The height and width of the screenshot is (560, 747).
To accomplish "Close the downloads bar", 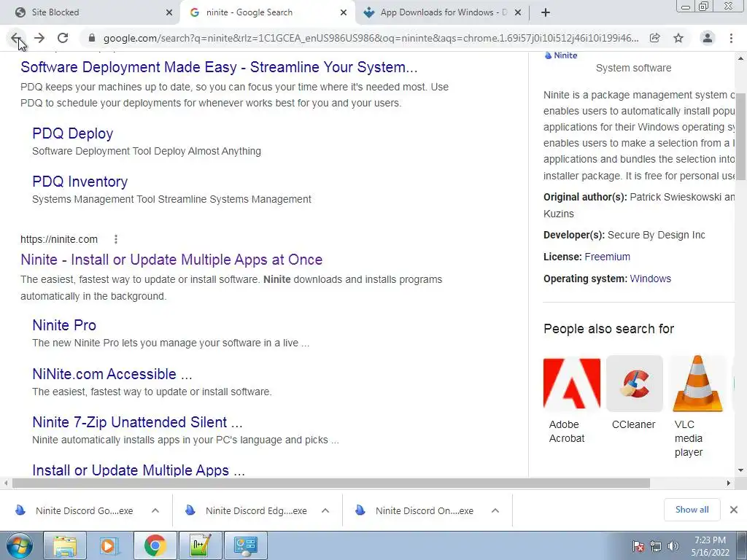I will 734,510.
